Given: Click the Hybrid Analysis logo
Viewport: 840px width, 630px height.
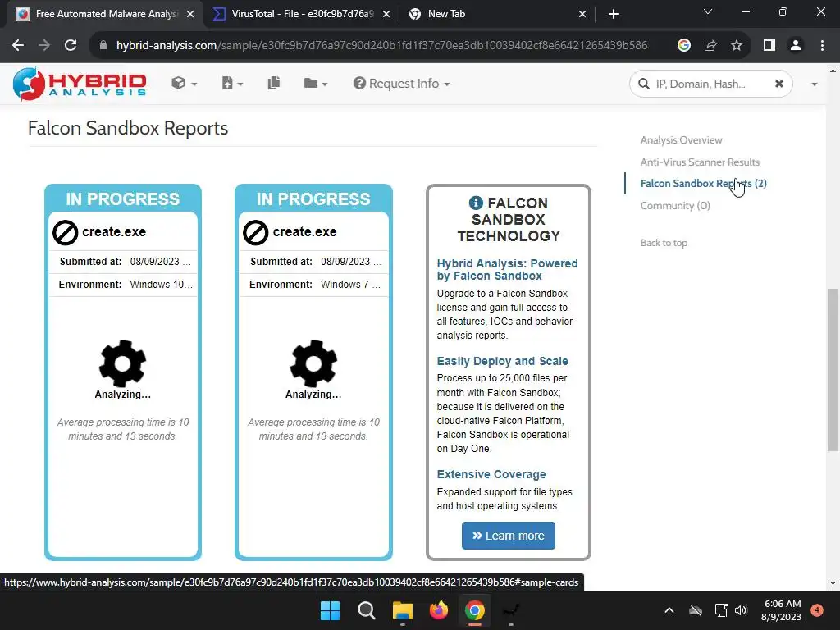Looking at the screenshot, I should 80,84.
